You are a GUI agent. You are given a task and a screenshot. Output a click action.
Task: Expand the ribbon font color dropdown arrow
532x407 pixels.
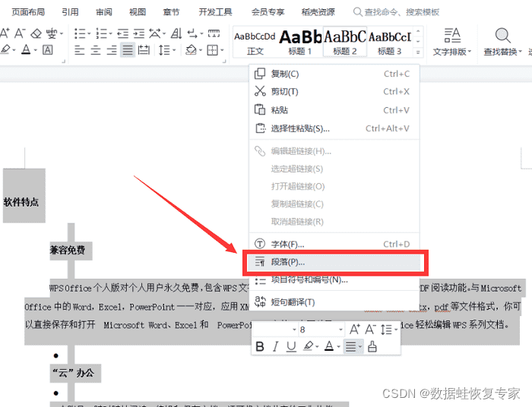[x=35, y=50]
